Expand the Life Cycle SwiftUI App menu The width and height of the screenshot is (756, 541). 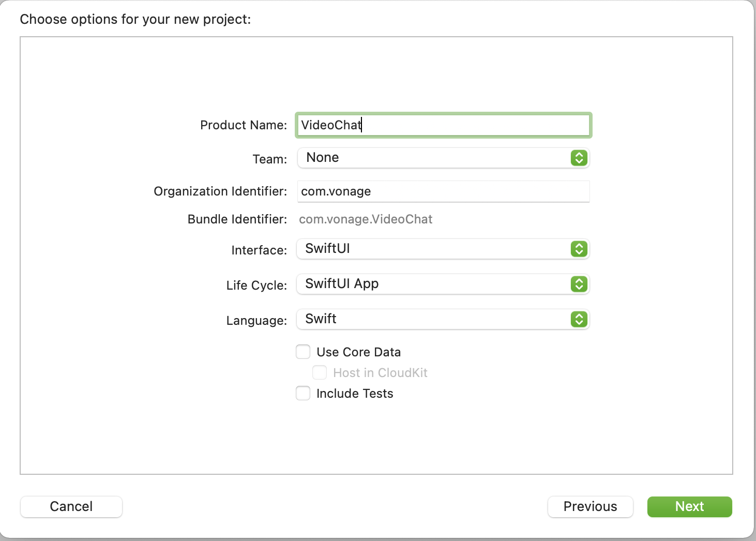coord(434,284)
